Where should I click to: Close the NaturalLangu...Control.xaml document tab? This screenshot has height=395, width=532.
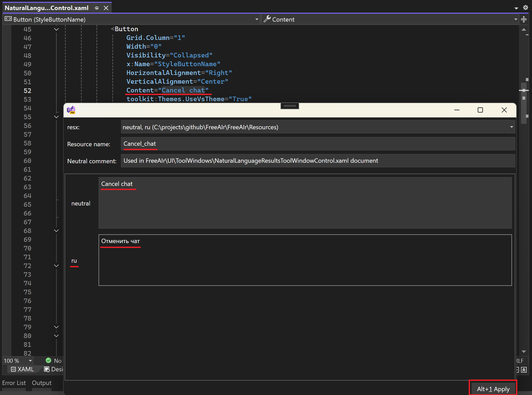pyautogui.click(x=106, y=8)
